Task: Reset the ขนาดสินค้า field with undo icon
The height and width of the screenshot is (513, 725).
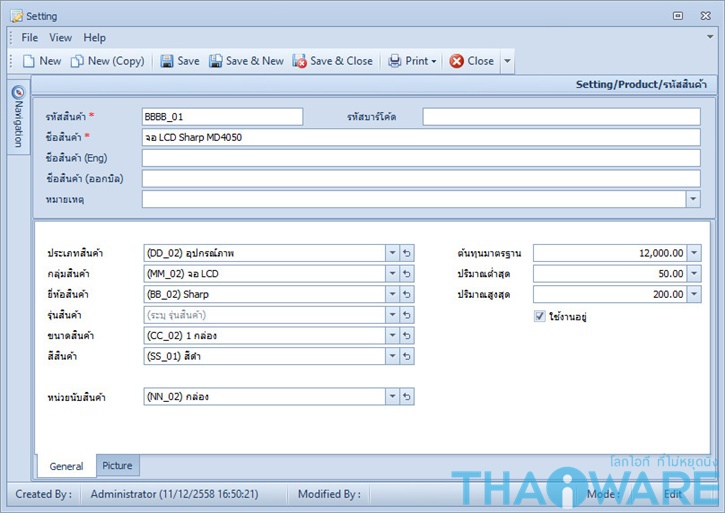Action: pyautogui.click(x=407, y=335)
